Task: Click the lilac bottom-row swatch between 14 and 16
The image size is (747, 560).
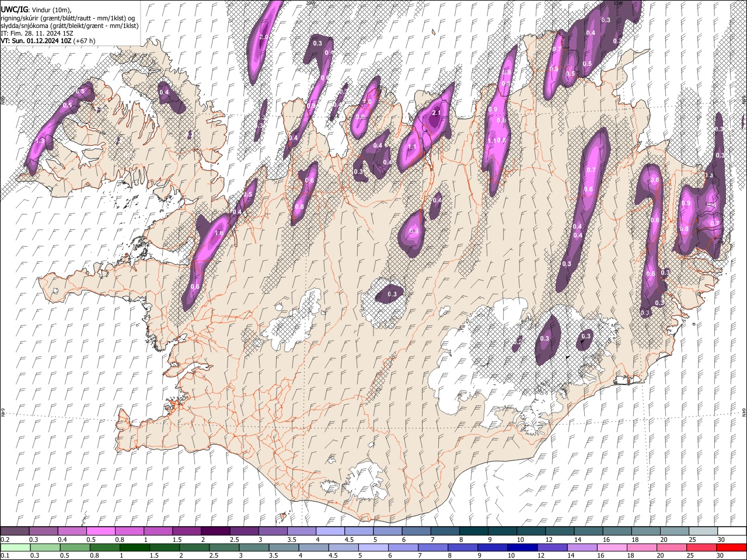Action: 581,547
